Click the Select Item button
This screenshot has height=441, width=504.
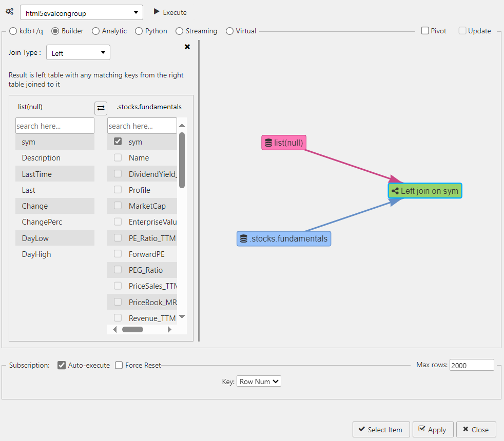381,429
